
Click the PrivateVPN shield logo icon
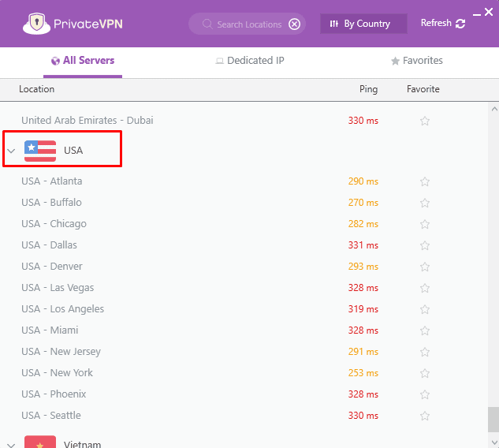[33, 24]
